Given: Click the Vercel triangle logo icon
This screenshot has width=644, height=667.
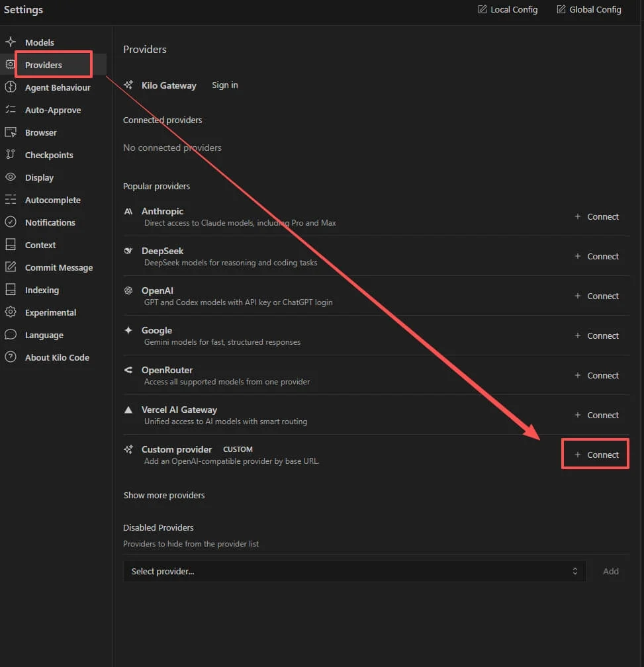Looking at the screenshot, I should pos(128,410).
